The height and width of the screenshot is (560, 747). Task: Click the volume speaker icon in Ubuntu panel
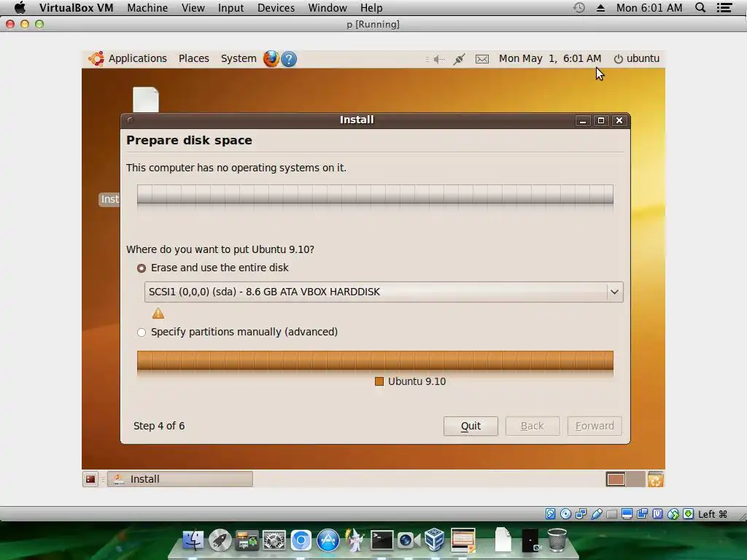click(x=438, y=59)
